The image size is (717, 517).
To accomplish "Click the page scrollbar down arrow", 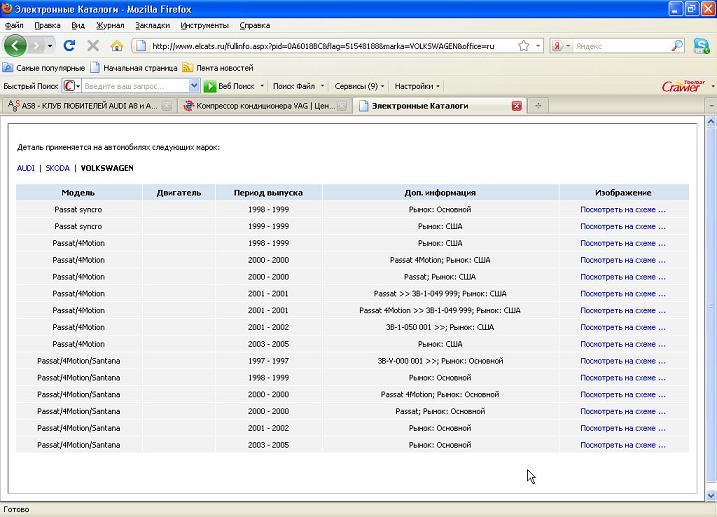I will click(711, 496).
